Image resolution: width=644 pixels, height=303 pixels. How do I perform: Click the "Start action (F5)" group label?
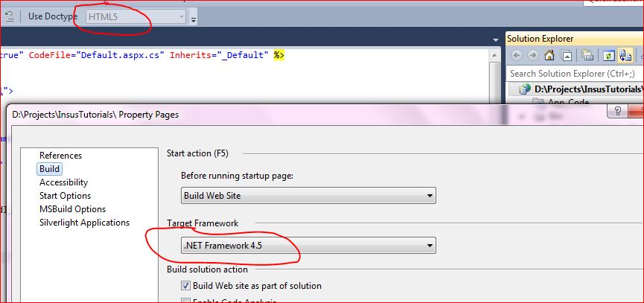[x=197, y=153]
